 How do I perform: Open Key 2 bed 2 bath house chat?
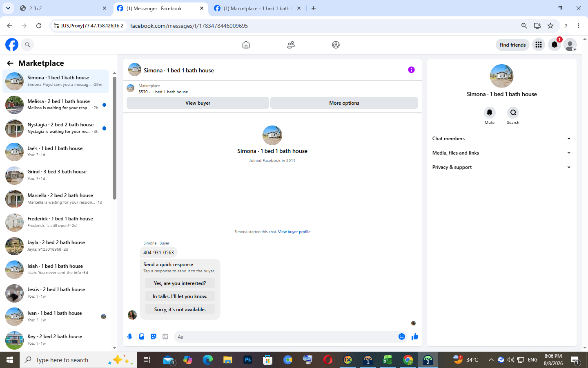pyautogui.click(x=56, y=340)
